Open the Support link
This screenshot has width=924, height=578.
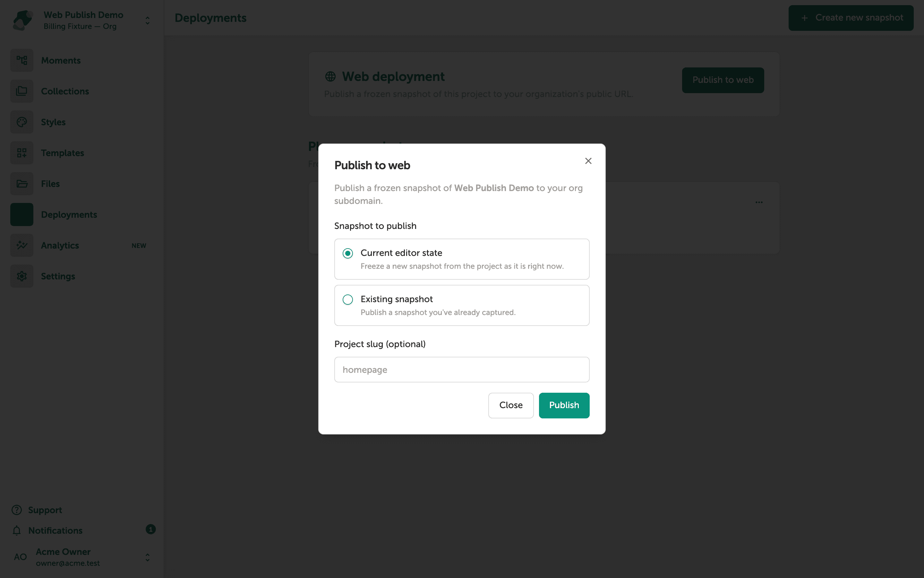click(x=45, y=510)
